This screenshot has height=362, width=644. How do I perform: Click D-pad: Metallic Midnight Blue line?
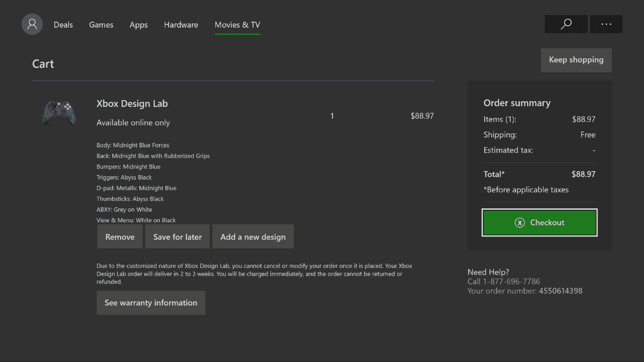pos(137,188)
